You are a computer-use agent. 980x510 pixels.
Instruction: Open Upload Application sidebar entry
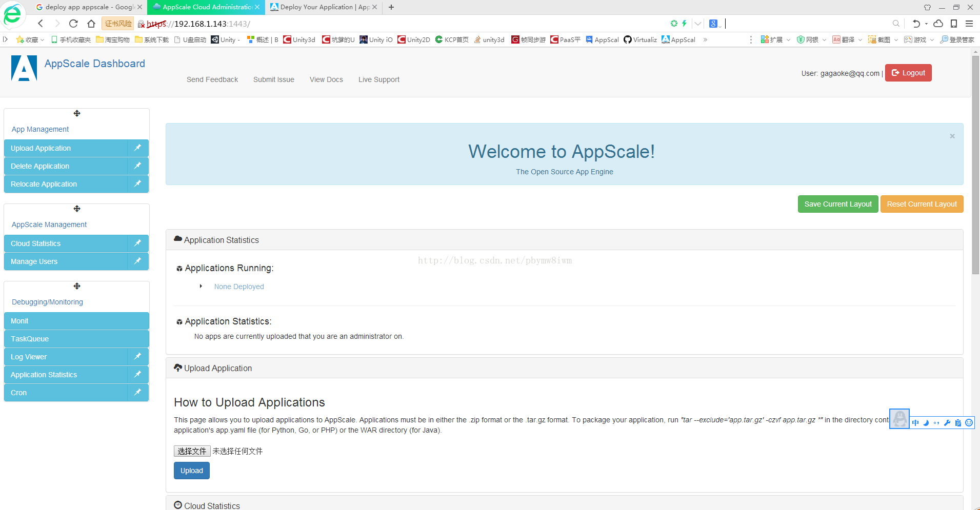[66, 148]
